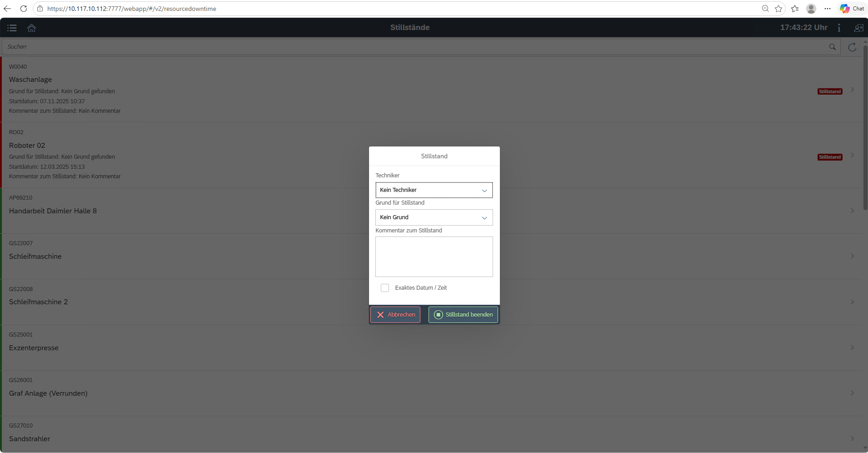The width and height of the screenshot is (868, 453).
Task: Expand Schleifmaschine GS22007 chevron
Action: [852, 256]
